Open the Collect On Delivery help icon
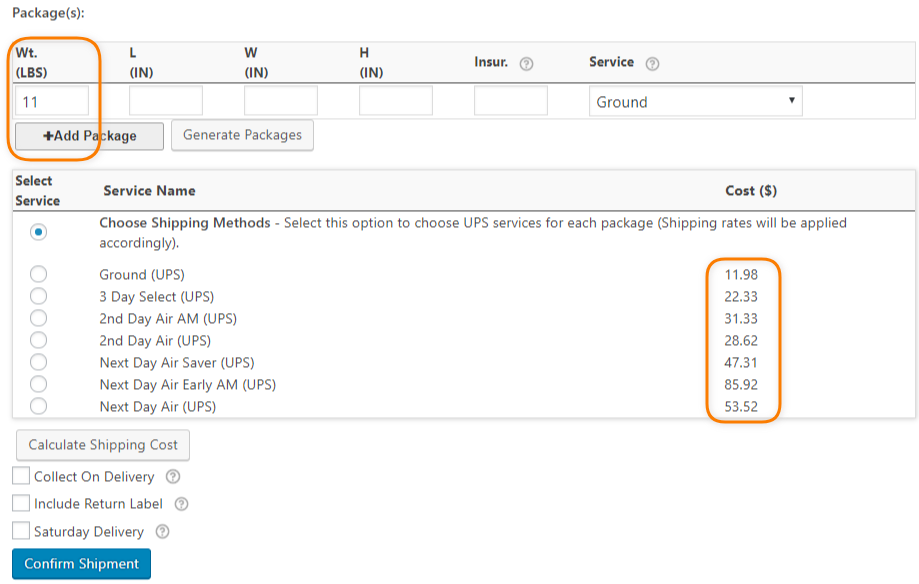Screen dimensions: 919x584 pyautogui.click(x=173, y=477)
